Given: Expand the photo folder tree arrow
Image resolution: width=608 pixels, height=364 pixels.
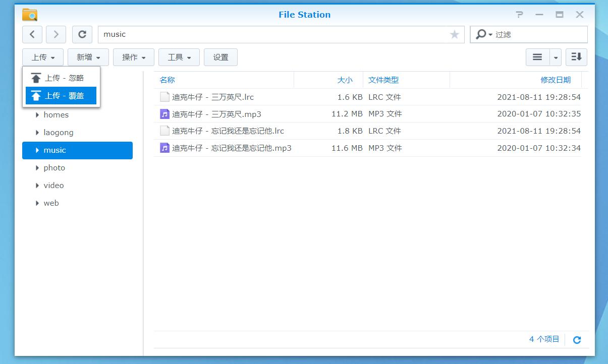Looking at the screenshot, I should (37, 168).
